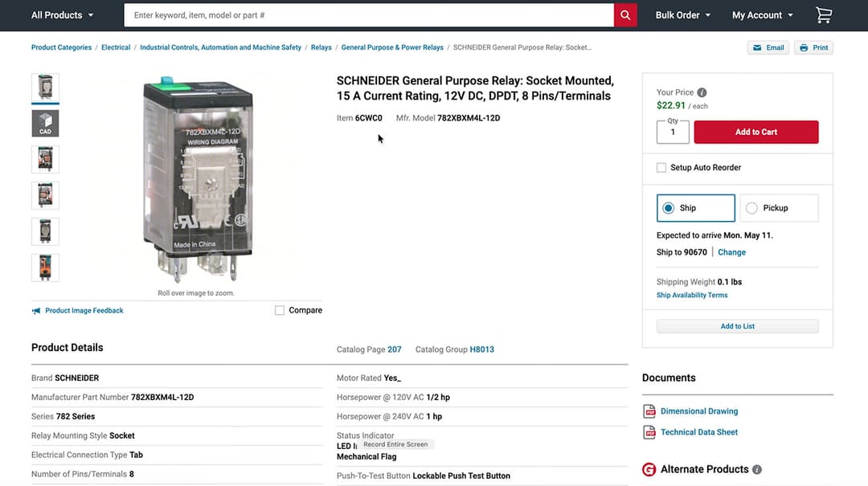This screenshot has height=486, width=868.
Task: Click the main relay product image
Action: [x=197, y=178]
